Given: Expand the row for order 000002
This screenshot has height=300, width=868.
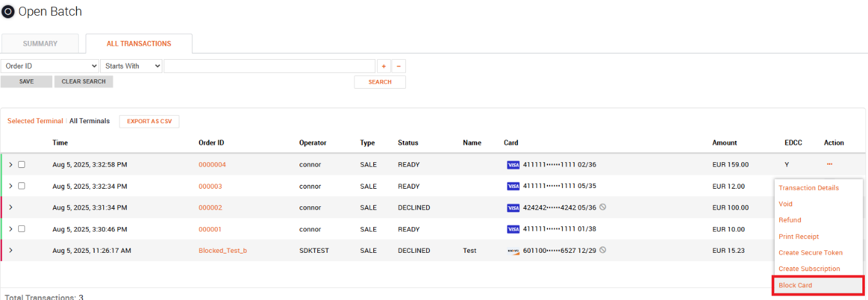Looking at the screenshot, I should 11,208.
